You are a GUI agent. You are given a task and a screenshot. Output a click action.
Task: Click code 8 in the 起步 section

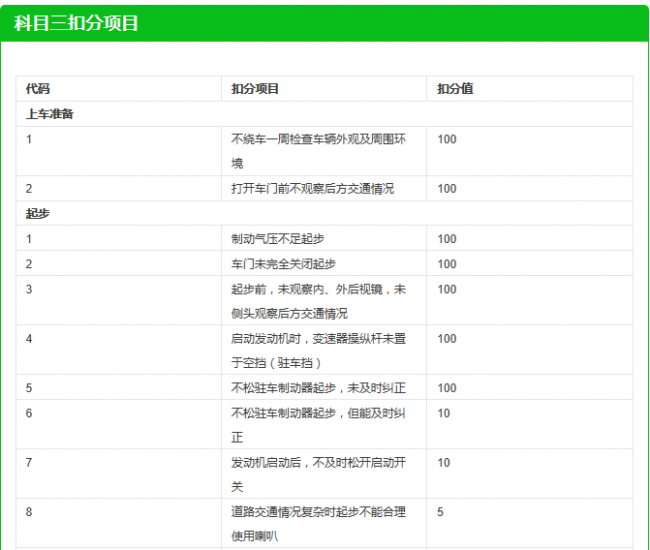pyautogui.click(x=30, y=512)
